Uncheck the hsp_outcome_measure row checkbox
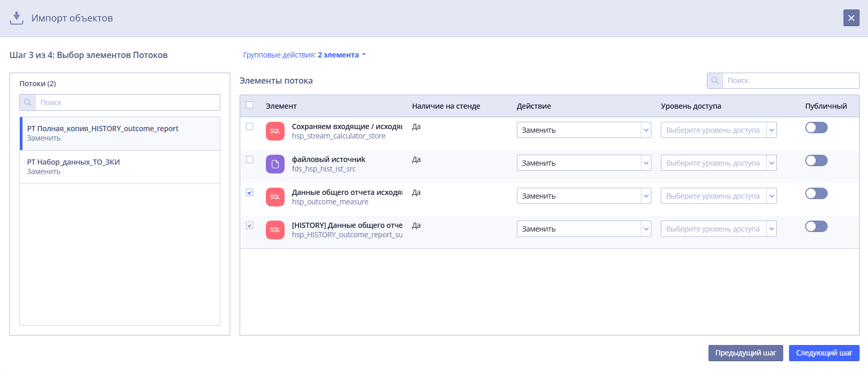 point(250,192)
